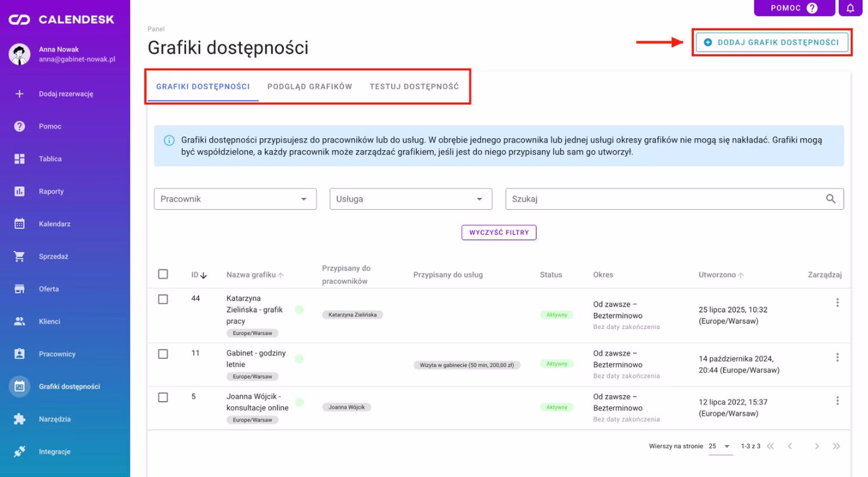Select all rows with header checkbox
This screenshot has height=477, width=868.
(x=163, y=274)
